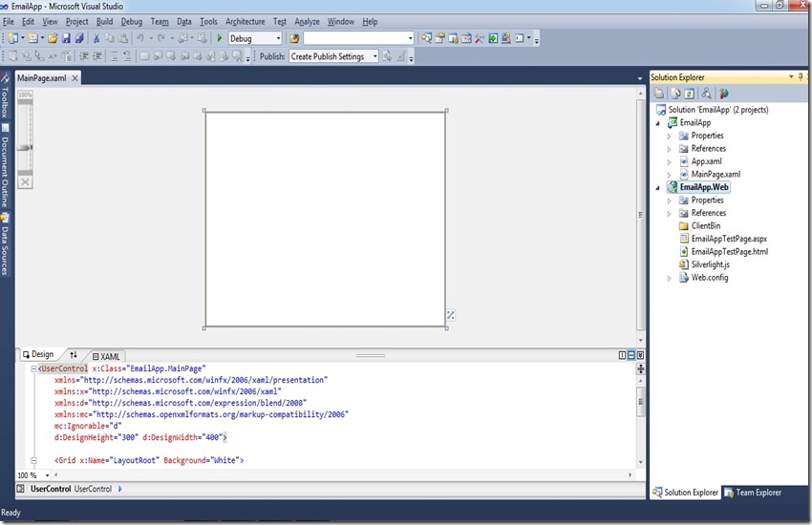Open the Data Sources side tab

pos(5,245)
